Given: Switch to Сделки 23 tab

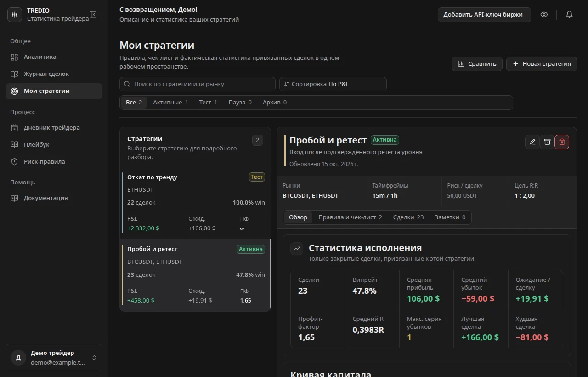Looking at the screenshot, I should tap(408, 217).
